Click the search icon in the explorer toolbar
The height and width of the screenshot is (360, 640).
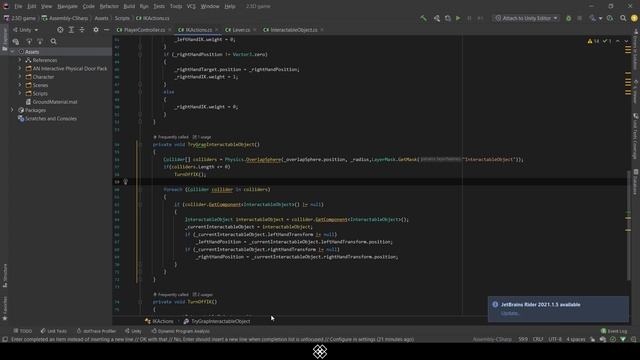pos(53,41)
